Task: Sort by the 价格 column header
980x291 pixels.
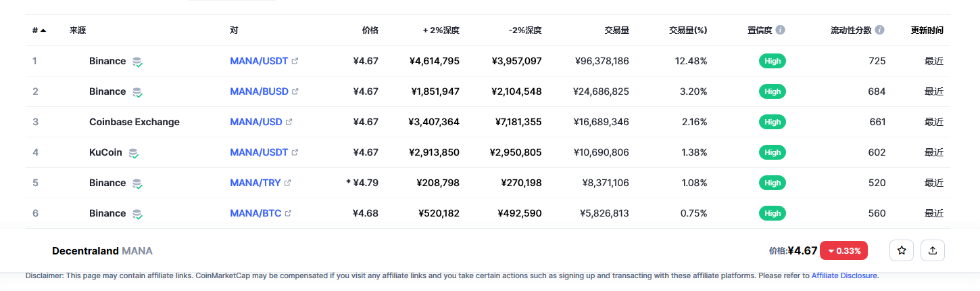Action: tap(370, 30)
